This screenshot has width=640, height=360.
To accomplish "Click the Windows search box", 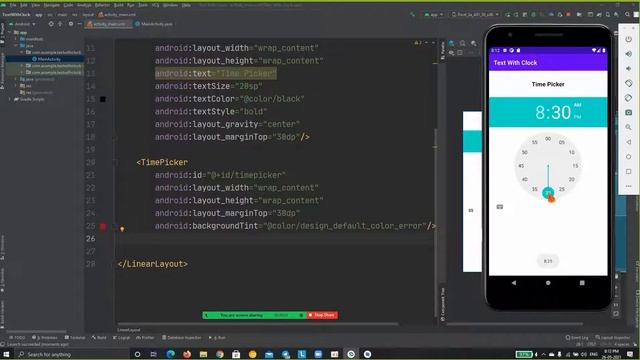I will 71,354.
